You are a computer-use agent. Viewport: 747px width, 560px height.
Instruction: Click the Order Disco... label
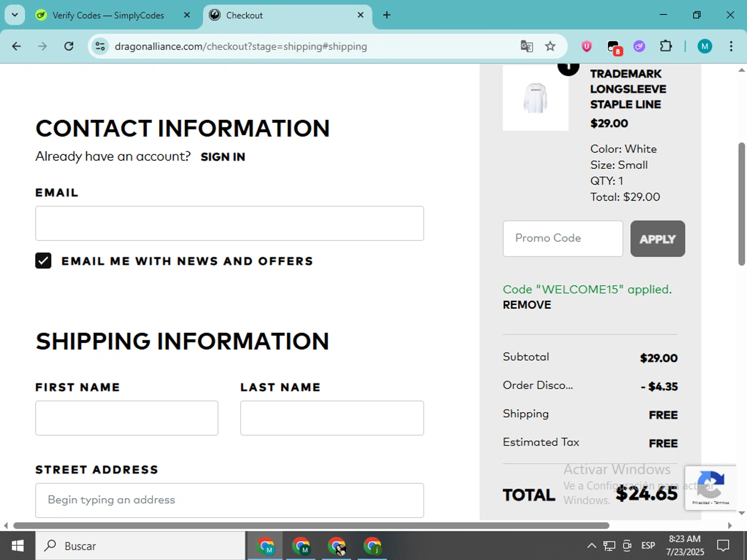pos(538,385)
